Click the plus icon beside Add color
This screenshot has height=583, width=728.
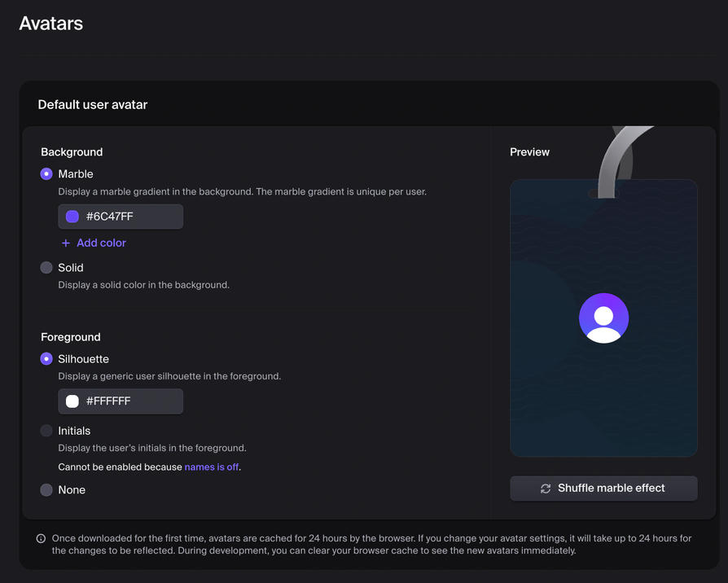(65, 243)
